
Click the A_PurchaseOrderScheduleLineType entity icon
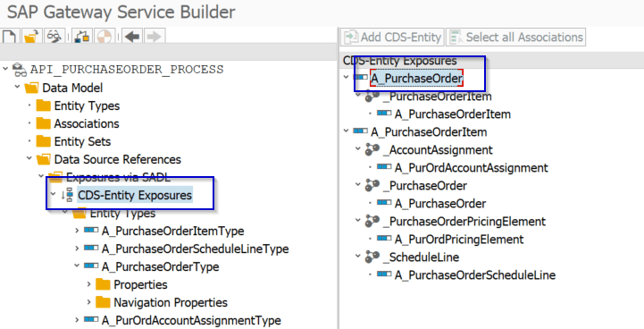click(x=91, y=248)
